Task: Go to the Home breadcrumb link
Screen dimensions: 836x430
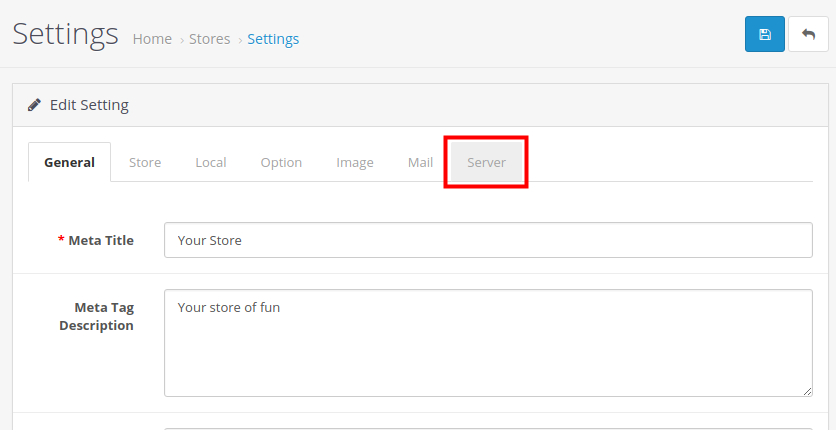Action: (x=152, y=39)
